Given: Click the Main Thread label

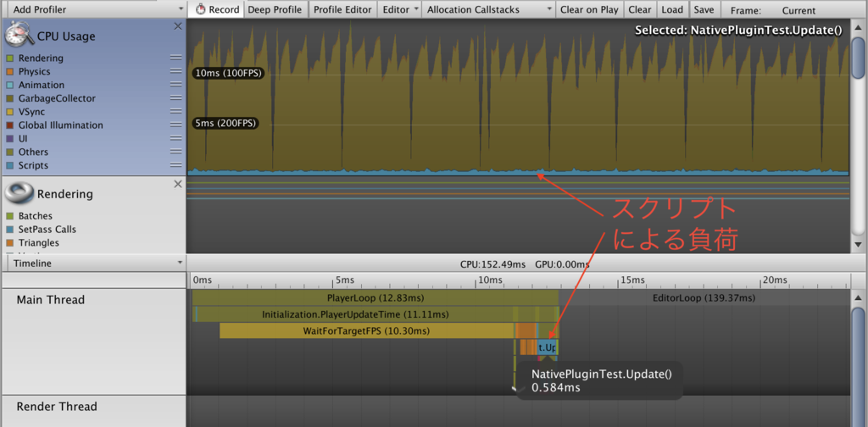Looking at the screenshot, I should [50, 300].
